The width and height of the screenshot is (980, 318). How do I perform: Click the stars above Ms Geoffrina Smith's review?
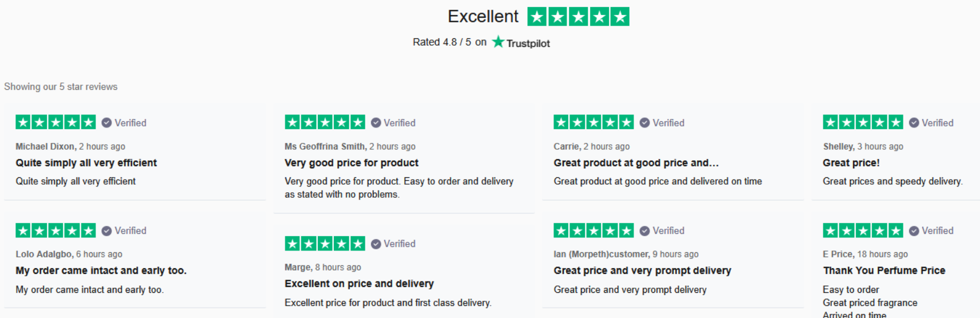pos(325,122)
